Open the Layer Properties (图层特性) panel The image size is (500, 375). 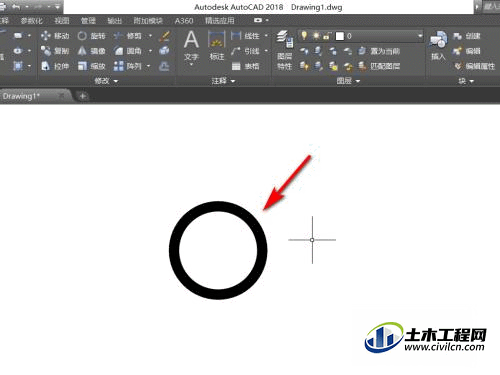click(284, 50)
